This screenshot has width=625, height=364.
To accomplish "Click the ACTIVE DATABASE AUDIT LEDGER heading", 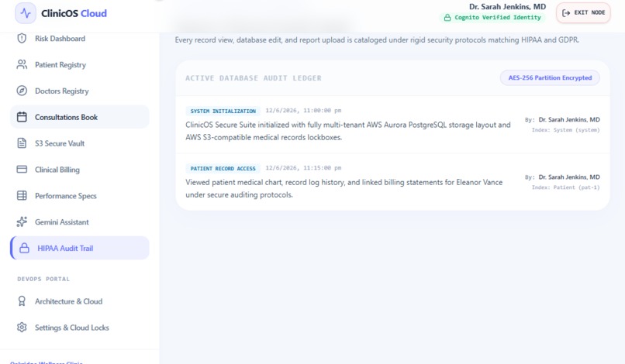I will tap(253, 78).
